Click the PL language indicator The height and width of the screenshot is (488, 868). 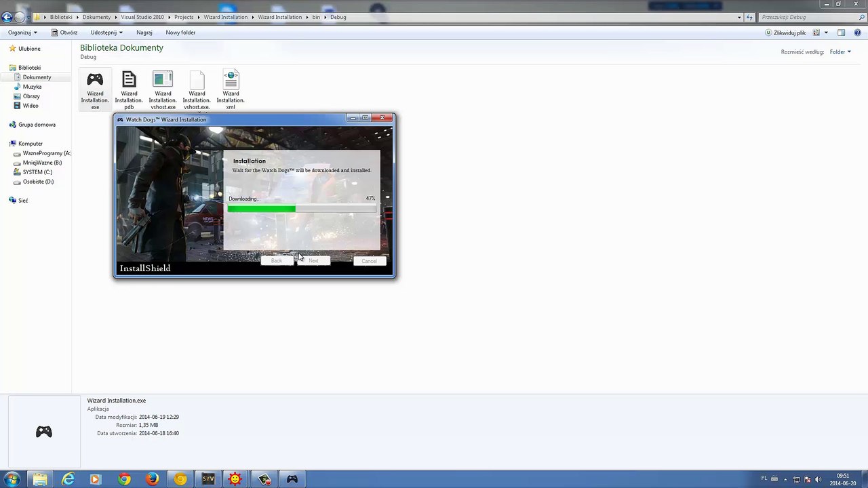point(764,479)
